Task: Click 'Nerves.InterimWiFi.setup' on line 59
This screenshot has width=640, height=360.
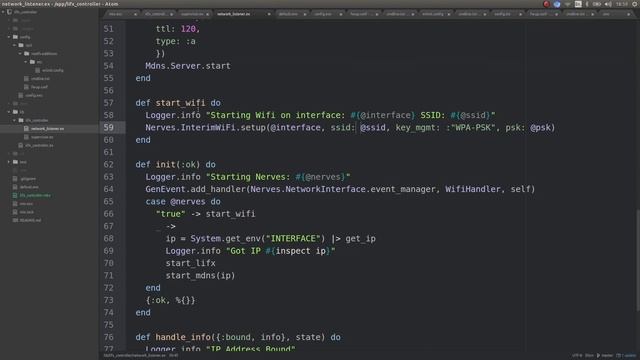Action: (x=205, y=127)
